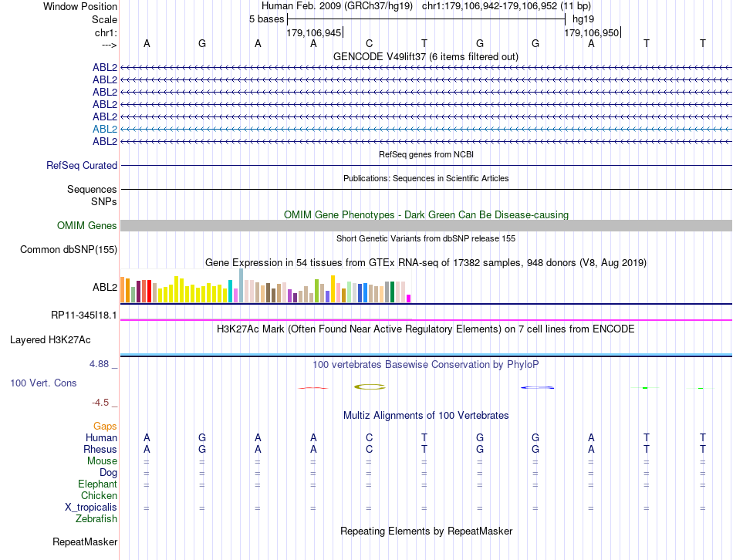Image resolution: width=733 pixels, height=560 pixels.
Task: Click the olive PhyloP conservation mark
Action: click(370, 386)
